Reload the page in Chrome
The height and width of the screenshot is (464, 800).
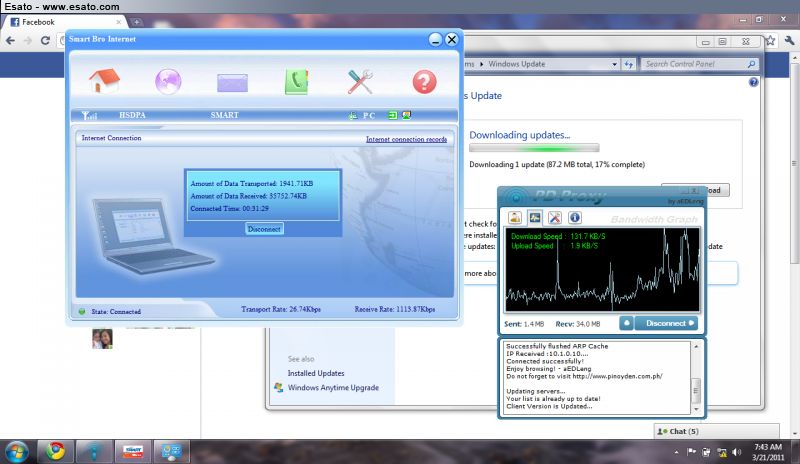click(x=45, y=41)
